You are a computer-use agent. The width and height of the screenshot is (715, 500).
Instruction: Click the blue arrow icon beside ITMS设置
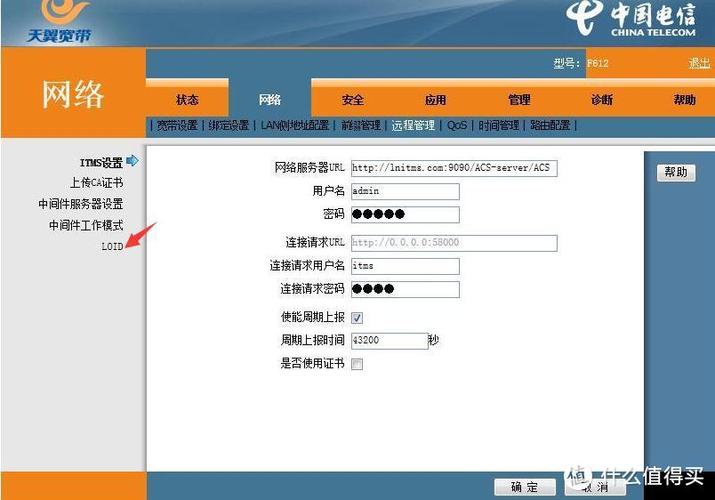132,160
